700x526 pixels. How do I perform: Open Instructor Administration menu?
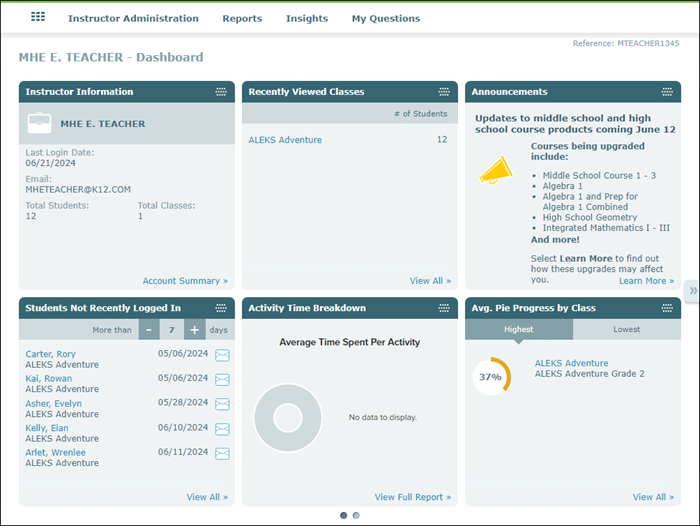point(133,18)
